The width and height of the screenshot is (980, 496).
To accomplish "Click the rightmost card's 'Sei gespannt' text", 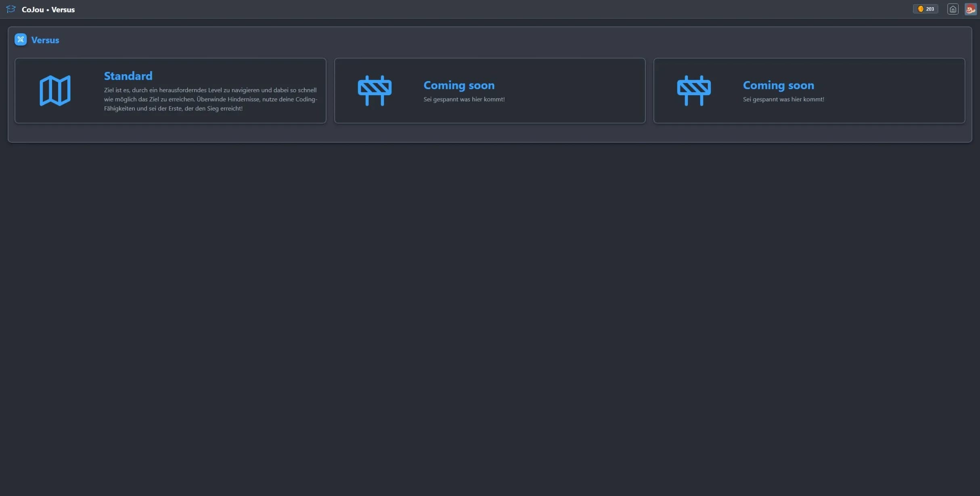I will [783, 99].
